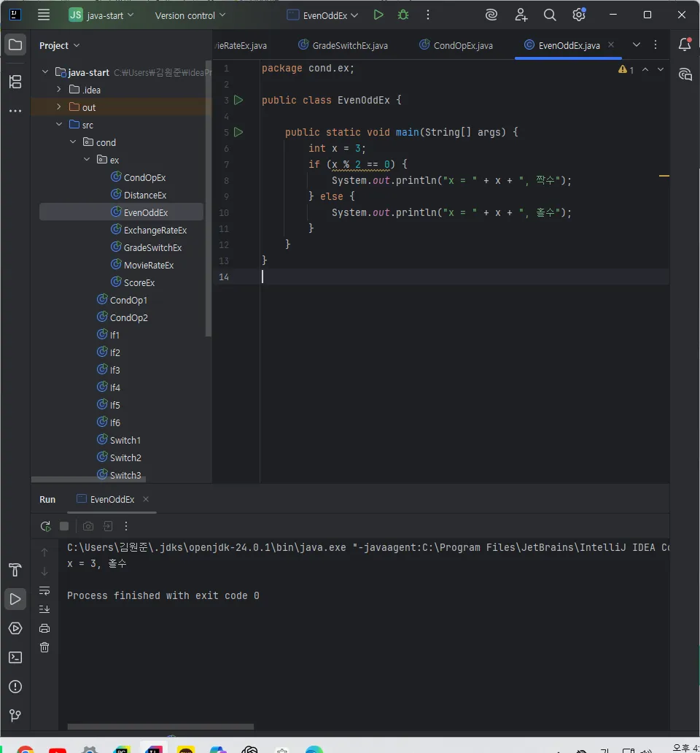This screenshot has height=753, width=700.
Task: Collapse the ex package
Action: pyautogui.click(x=87, y=160)
